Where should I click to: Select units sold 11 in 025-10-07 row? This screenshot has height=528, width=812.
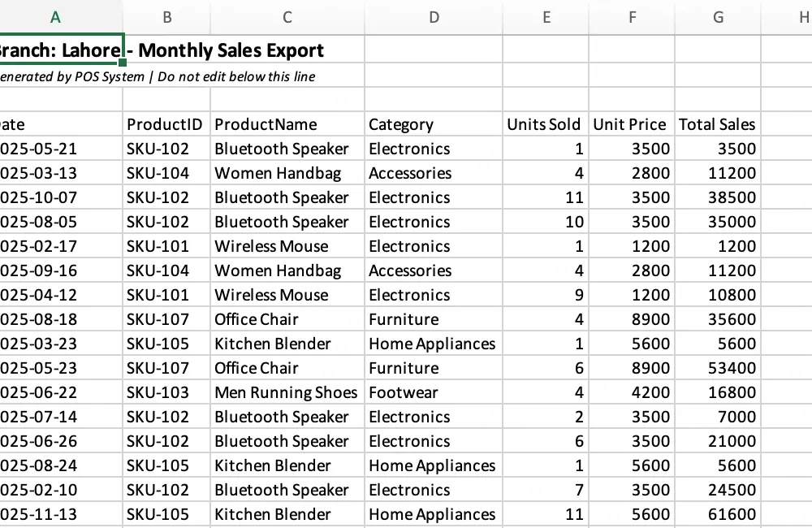pos(546,197)
